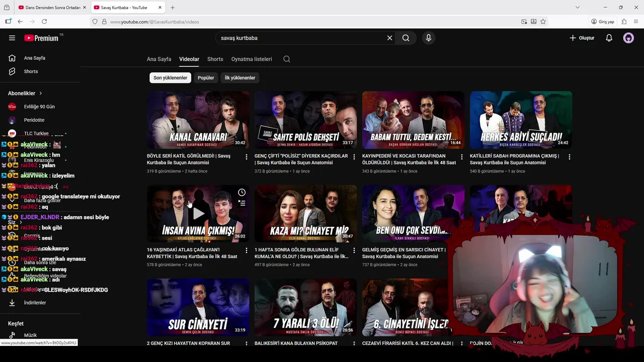Open the 1 HAFTA SONRA GÖLDE BULUNAN title

tap(301, 253)
